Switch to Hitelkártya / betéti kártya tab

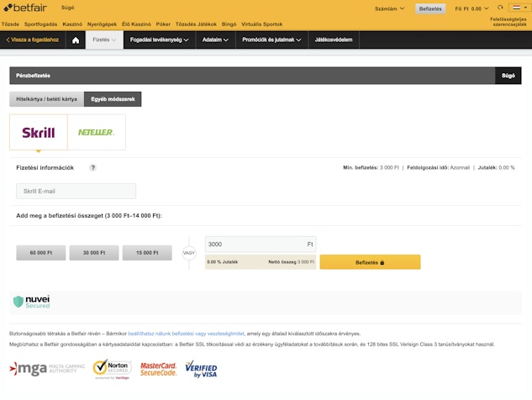(46, 99)
